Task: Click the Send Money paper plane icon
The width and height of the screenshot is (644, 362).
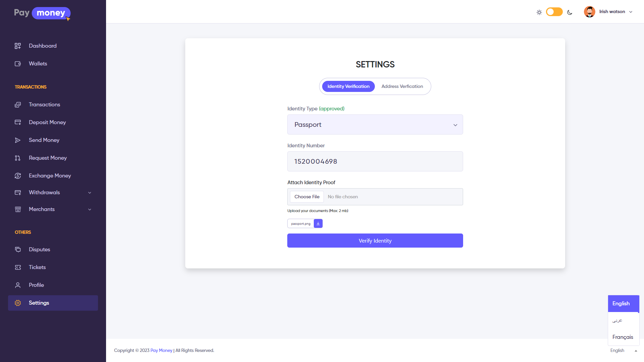Action: pyautogui.click(x=18, y=140)
